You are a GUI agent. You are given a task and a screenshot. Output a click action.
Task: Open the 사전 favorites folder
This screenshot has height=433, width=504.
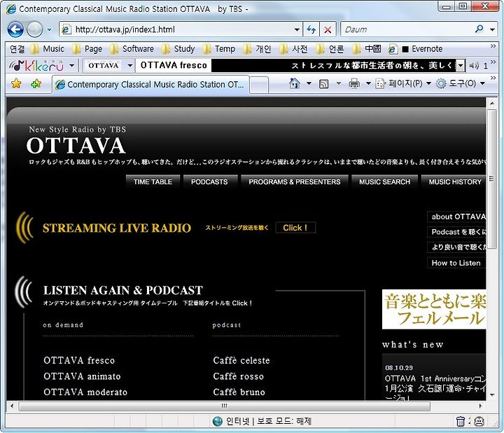pyautogui.click(x=293, y=49)
